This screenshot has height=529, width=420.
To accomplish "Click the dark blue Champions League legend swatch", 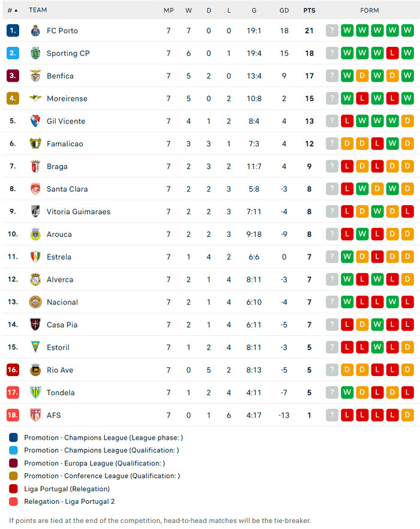I will click(x=14, y=438).
